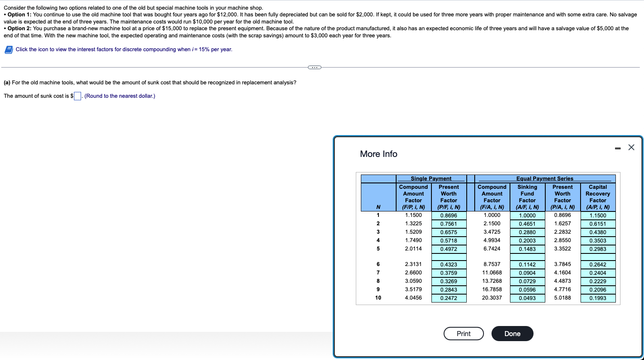Select the cell 0.1993

click(x=598, y=298)
